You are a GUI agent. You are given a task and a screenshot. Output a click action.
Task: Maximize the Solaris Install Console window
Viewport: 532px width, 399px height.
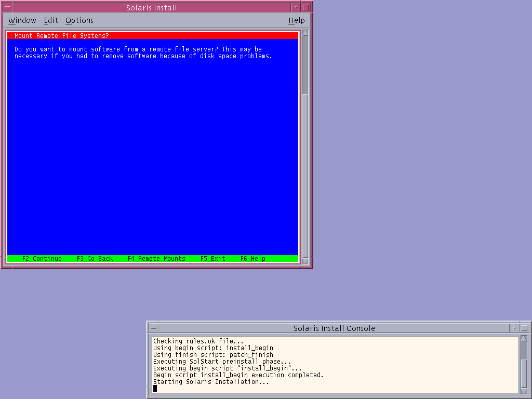point(525,328)
